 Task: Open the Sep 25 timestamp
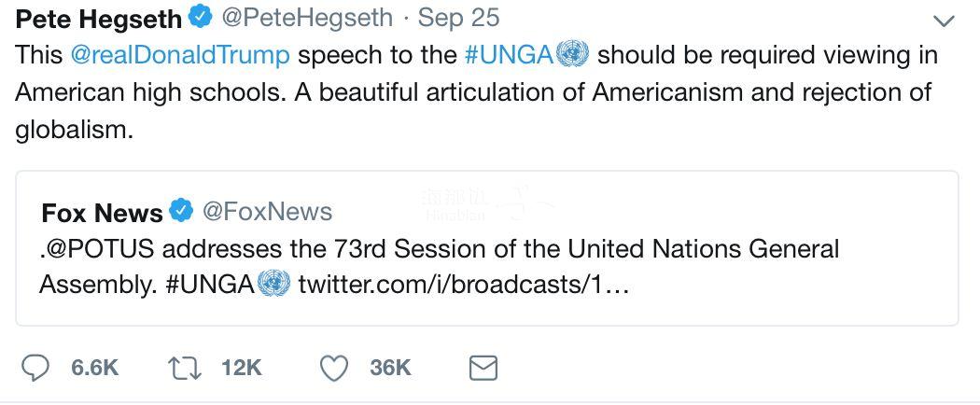pyautogui.click(x=459, y=18)
